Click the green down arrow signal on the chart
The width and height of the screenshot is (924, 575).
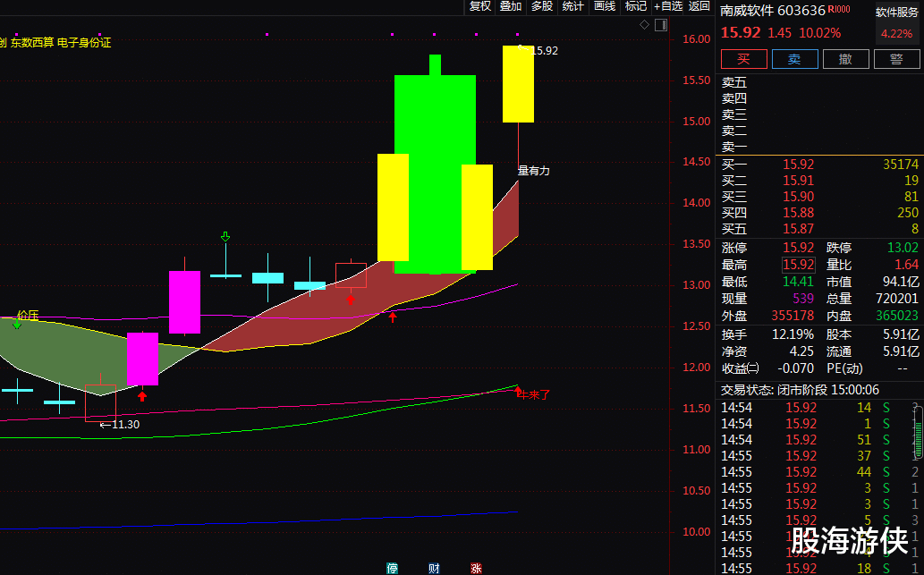pyautogui.click(x=225, y=236)
